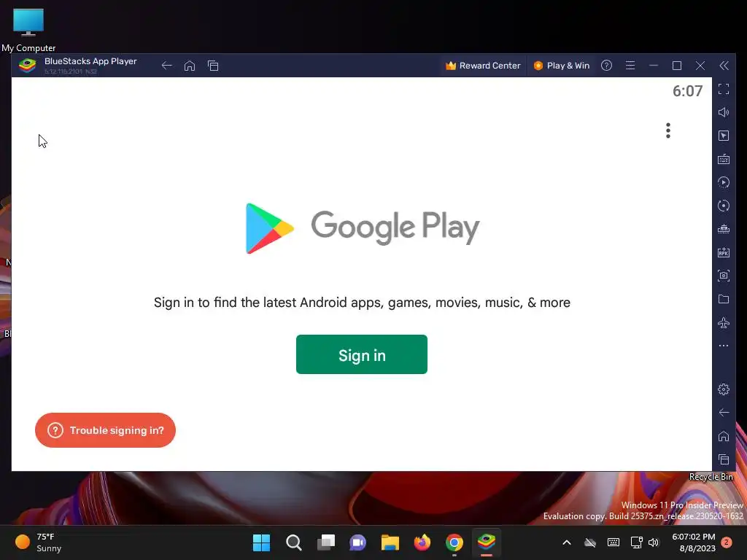The width and height of the screenshot is (747, 560).
Task: Click the BlueStacks title bar back arrow
Action: [166, 66]
